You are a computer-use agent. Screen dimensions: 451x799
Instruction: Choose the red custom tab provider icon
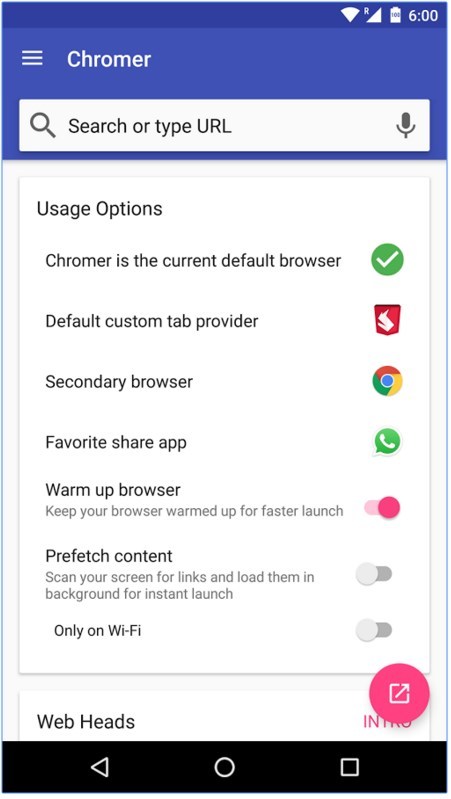point(387,320)
